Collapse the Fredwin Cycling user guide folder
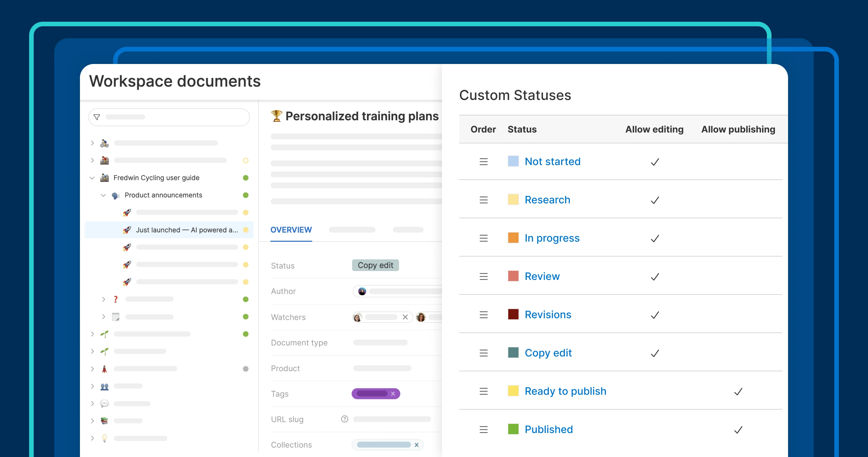Viewport: 868px width, 457px height. (92, 178)
